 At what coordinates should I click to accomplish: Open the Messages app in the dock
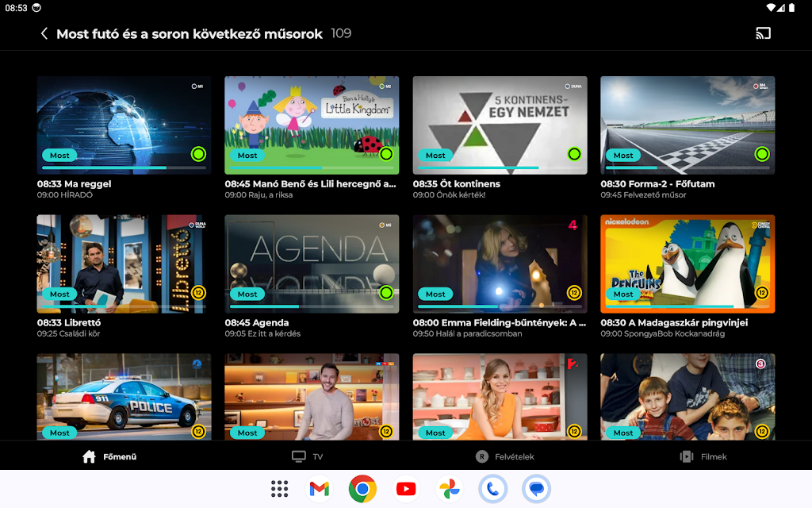click(x=536, y=489)
